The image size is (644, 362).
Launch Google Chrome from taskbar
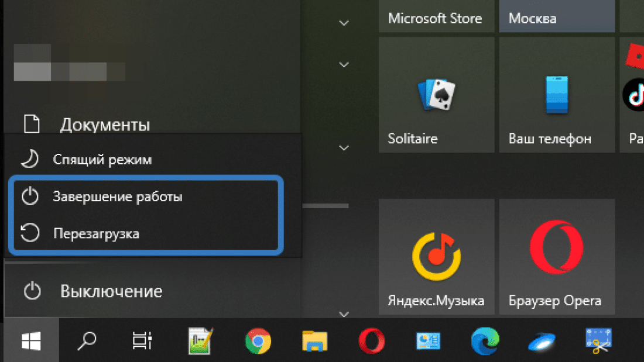(258, 340)
